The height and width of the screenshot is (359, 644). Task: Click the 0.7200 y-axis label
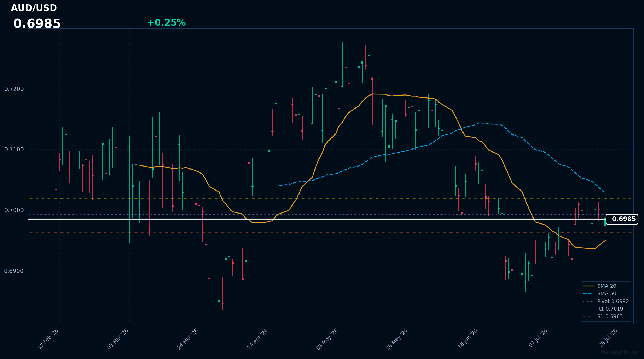[14, 89]
